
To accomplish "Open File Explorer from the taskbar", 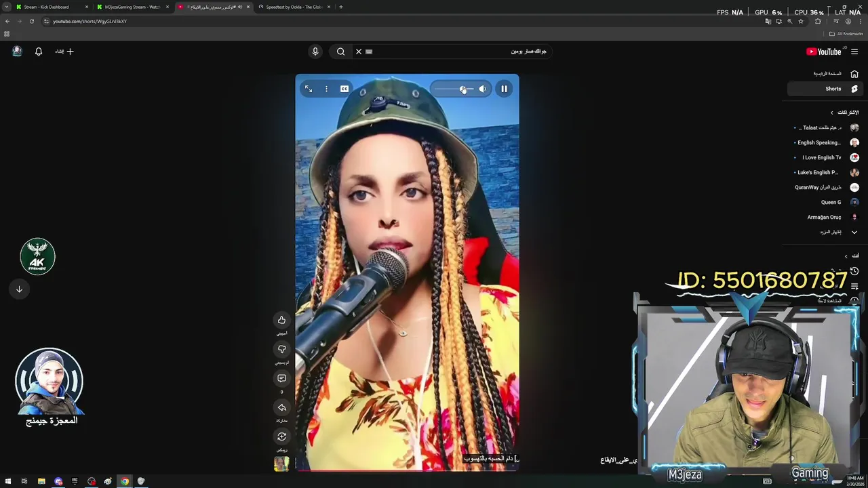I will point(41,481).
